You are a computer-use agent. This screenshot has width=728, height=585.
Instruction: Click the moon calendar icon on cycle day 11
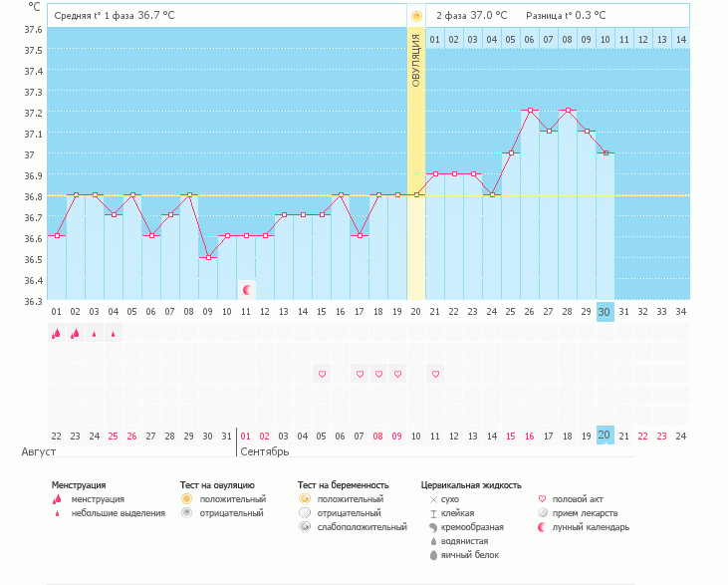point(246,290)
